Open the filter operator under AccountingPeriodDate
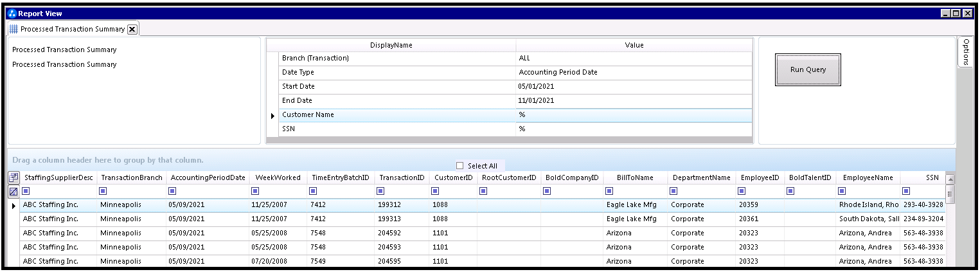The width and height of the screenshot is (980, 272). pyautogui.click(x=172, y=191)
